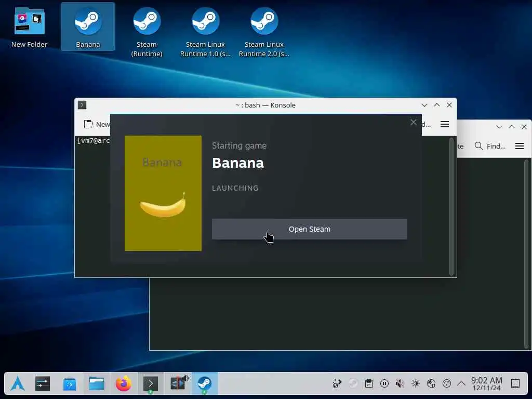This screenshot has width=532, height=399.
Task: Switch to the Steam taskbar entry
Action: tap(204, 384)
